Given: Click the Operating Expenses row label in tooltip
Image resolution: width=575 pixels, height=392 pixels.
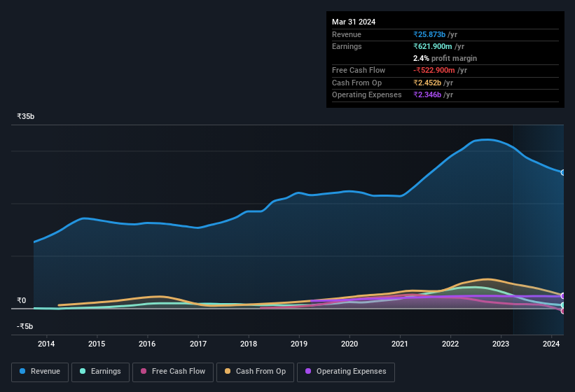Looking at the screenshot, I should [x=367, y=94].
